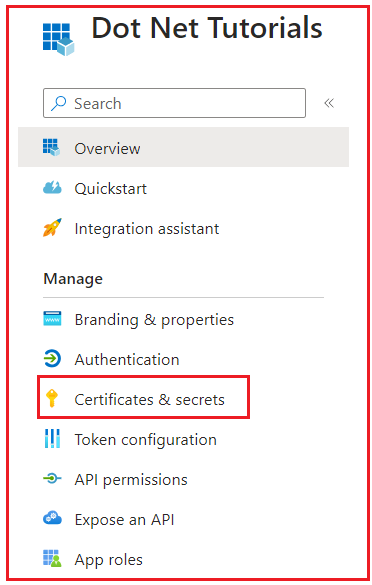
Task: Select API permissions
Action: (131, 480)
